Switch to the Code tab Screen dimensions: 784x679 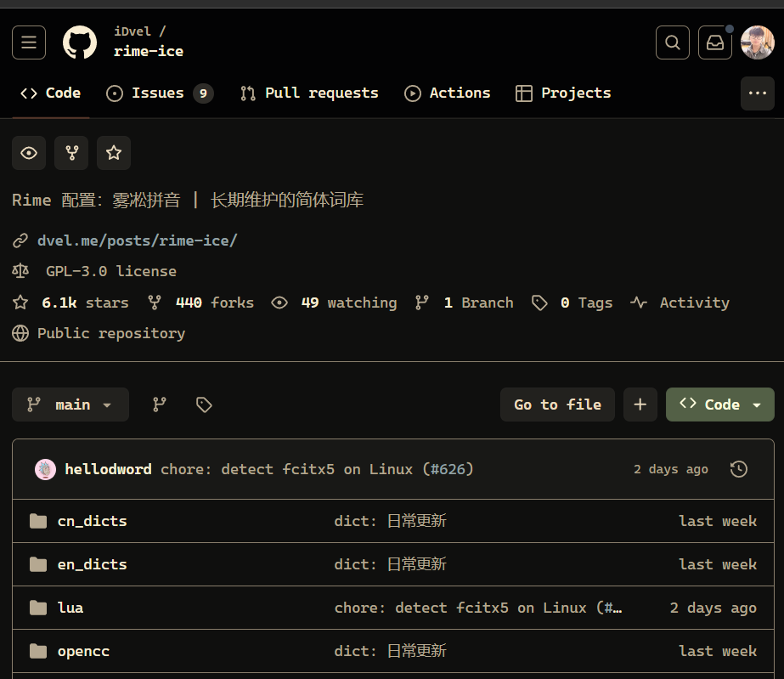coord(50,93)
